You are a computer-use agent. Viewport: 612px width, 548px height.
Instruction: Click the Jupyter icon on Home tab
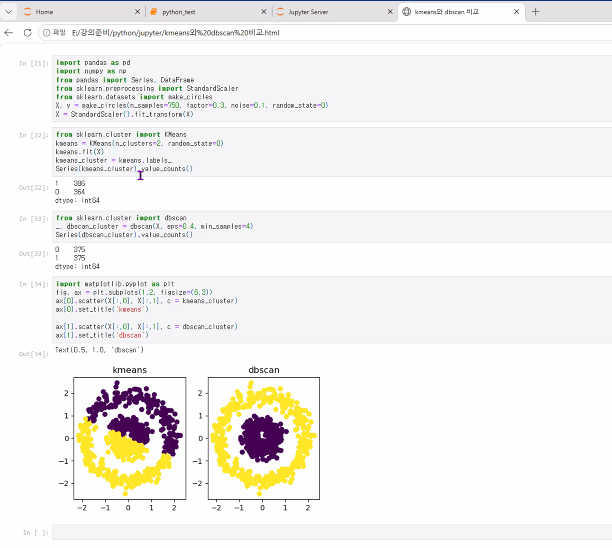[27, 12]
